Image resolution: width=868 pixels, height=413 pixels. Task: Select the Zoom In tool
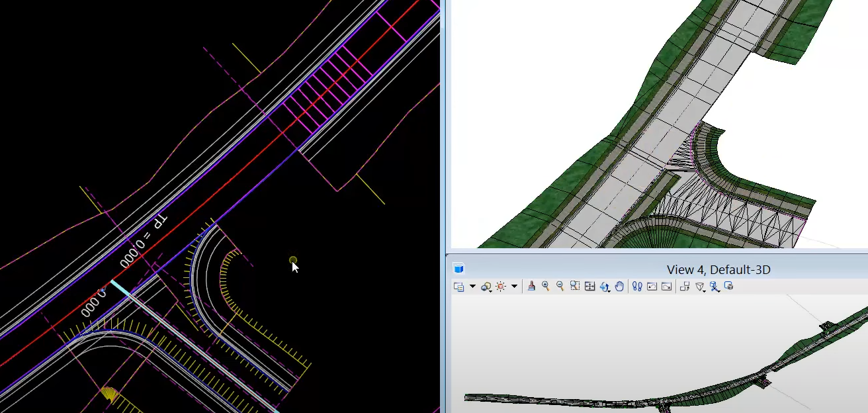tap(546, 286)
